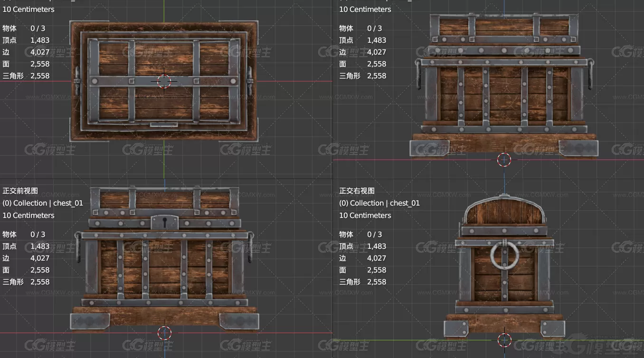Click the '正交右视图' viewport title
The width and height of the screenshot is (644, 358).
pyautogui.click(x=357, y=191)
